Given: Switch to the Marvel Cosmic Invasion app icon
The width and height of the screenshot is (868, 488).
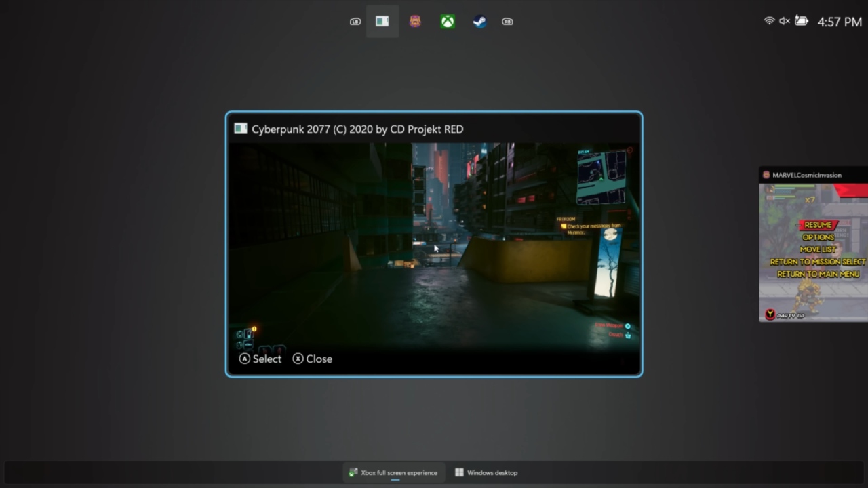Looking at the screenshot, I should [415, 22].
